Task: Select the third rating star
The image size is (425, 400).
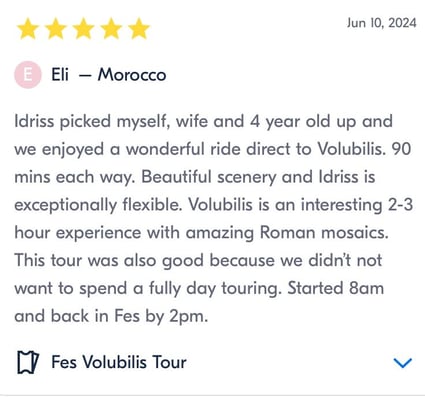Action: (x=84, y=29)
